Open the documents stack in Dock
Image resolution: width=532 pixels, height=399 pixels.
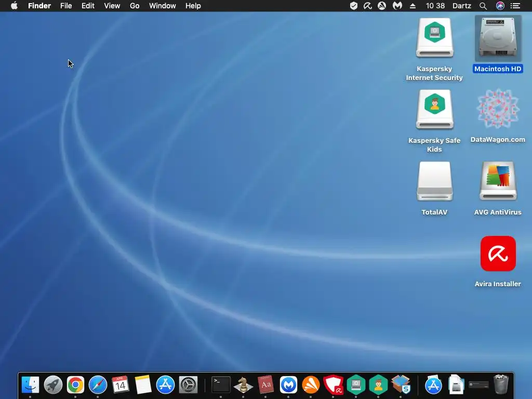click(456, 385)
